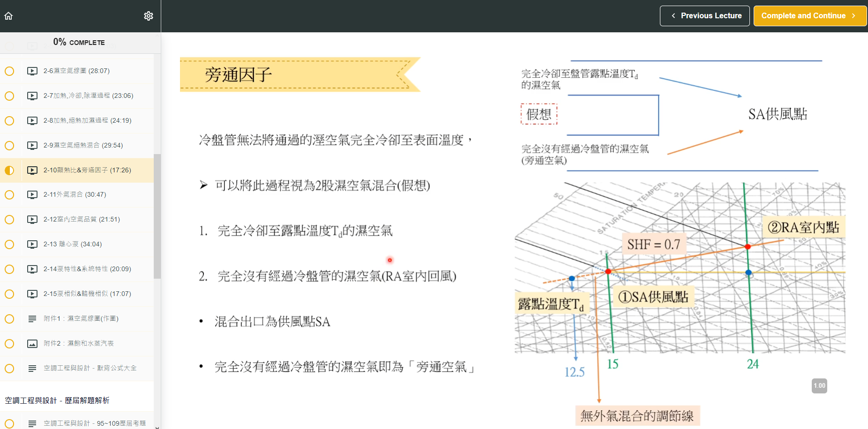
Task: Toggle completion circle for 2-11外氣混合
Action: click(9, 195)
